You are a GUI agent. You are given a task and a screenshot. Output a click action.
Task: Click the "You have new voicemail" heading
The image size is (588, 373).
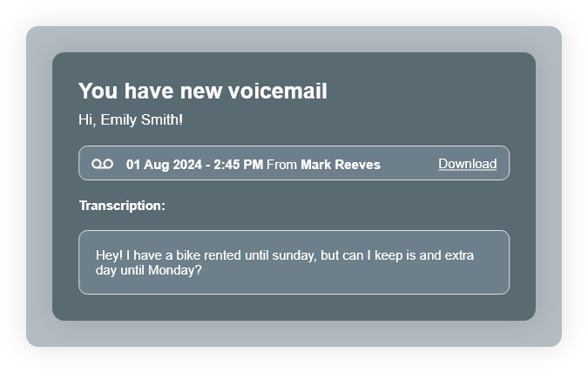[x=202, y=92]
